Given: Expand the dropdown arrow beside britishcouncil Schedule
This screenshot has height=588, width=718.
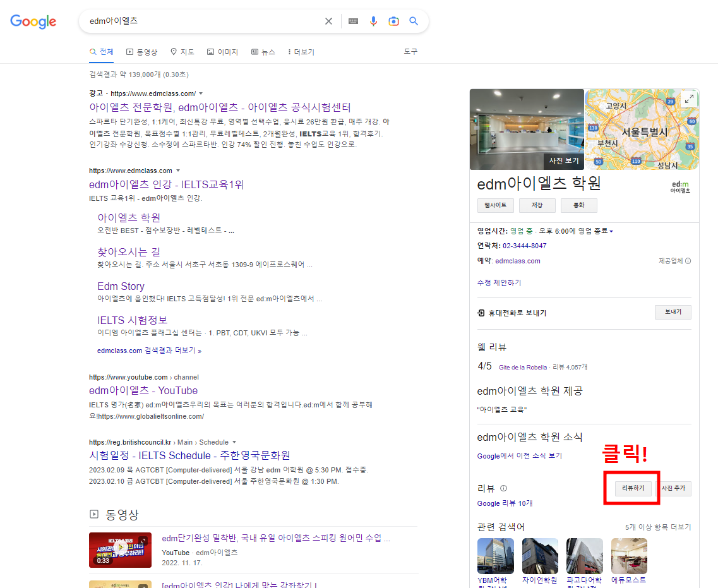Looking at the screenshot, I should click(x=234, y=442).
